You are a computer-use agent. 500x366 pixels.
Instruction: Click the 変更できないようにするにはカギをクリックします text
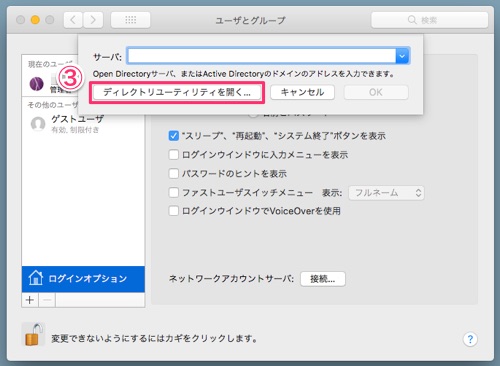coord(155,339)
